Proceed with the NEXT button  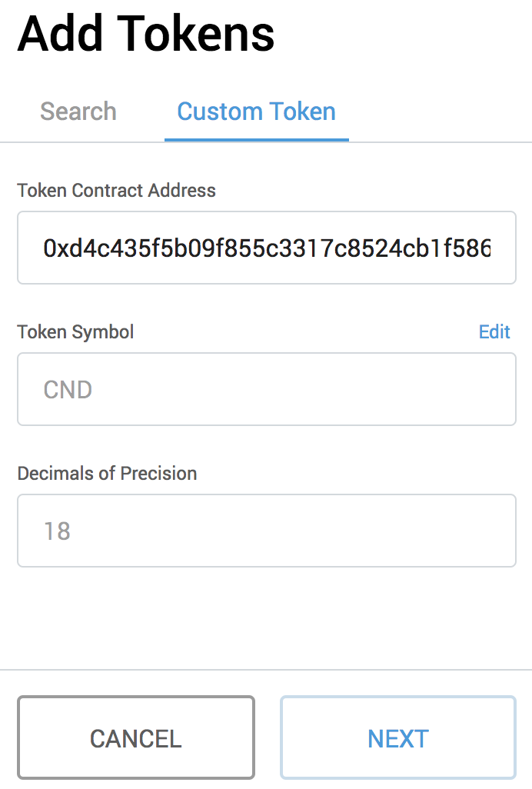pyautogui.click(x=397, y=738)
